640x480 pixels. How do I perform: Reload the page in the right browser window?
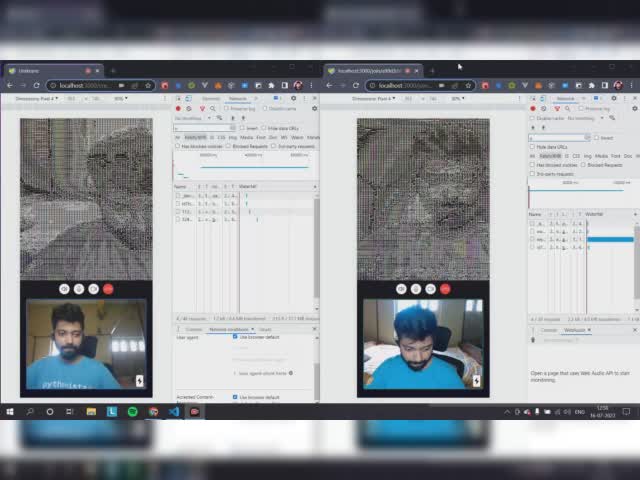pos(356,85)
